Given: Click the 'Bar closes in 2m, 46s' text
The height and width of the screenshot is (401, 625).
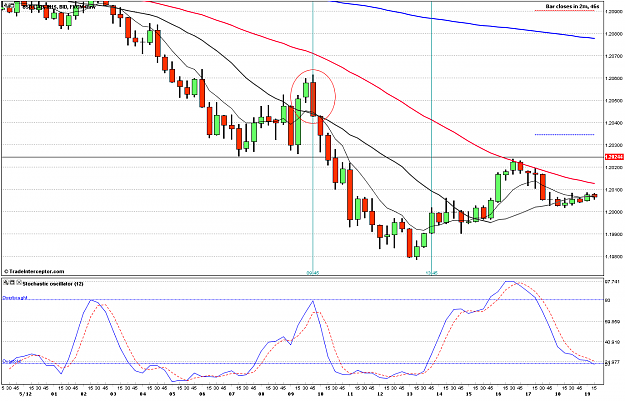Looking at the screenshot, I should coord(572,7).
